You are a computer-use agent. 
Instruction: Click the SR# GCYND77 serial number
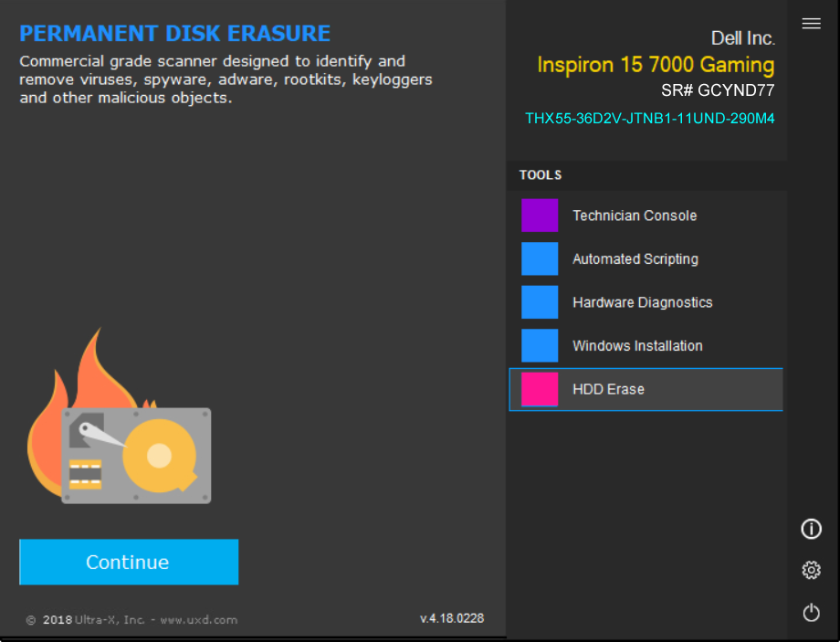(x=718, y=90)
